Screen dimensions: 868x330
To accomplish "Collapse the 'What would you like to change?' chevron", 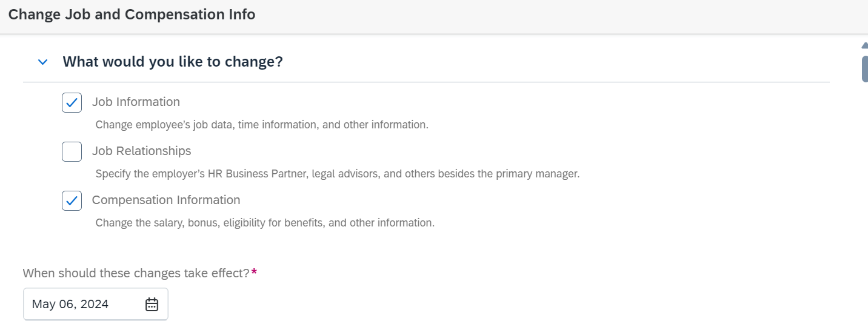I will 42,62.
